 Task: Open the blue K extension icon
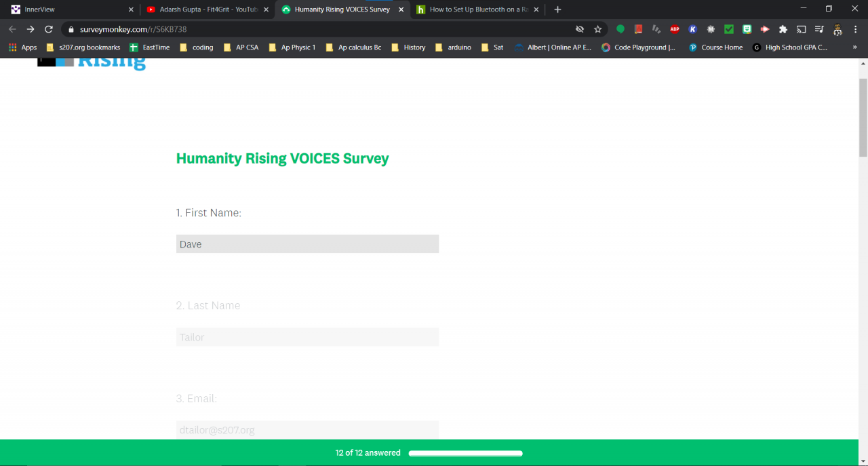coord(692,29)
